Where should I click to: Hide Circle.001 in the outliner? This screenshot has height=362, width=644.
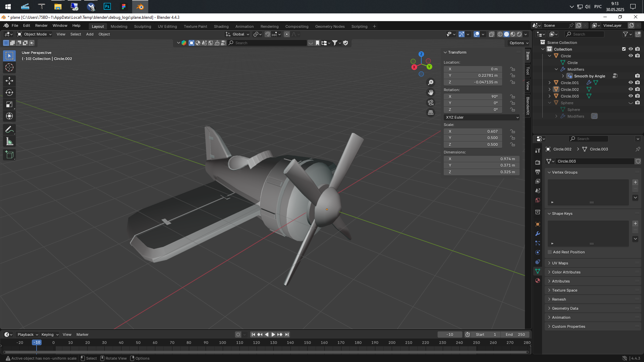tap(631, 82)
